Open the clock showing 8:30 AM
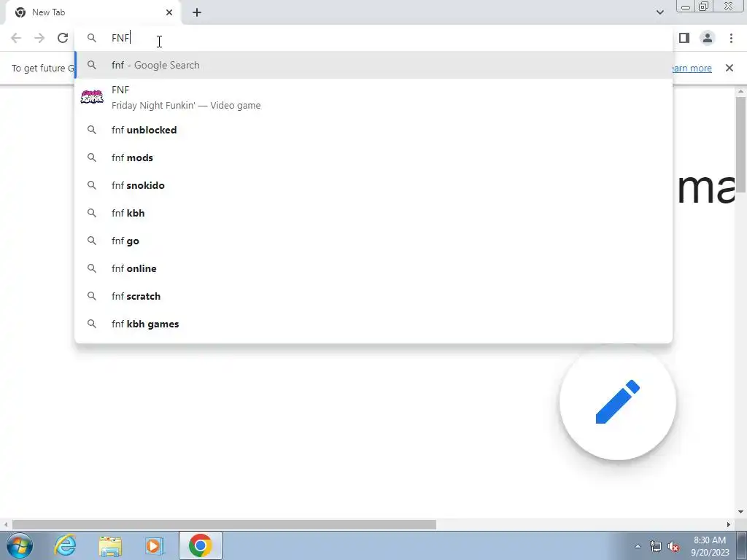 pos(710,546)
